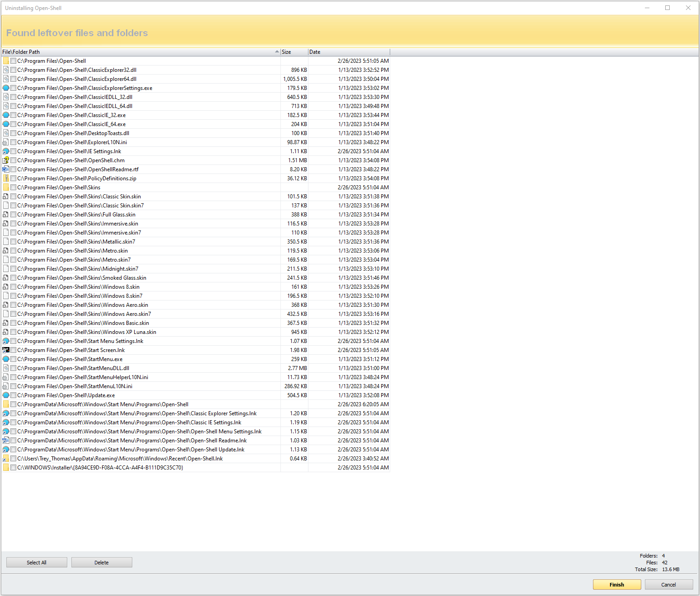Select the row for Windows Aero.skin7
The width and height of the screenshot is (700, 596).
(196, 314)
